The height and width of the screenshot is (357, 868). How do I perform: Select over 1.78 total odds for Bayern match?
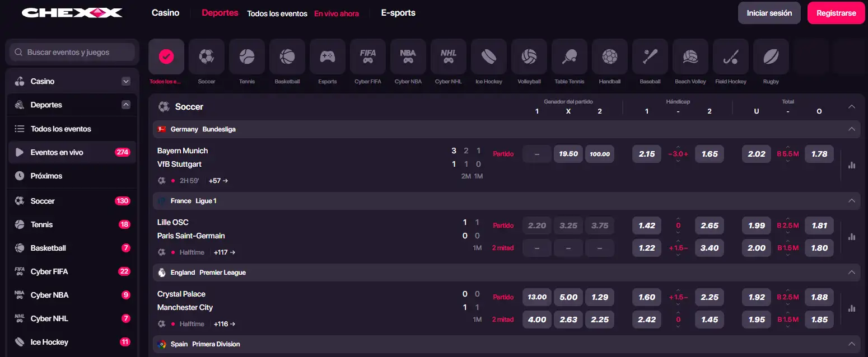(x=819, y=154)
